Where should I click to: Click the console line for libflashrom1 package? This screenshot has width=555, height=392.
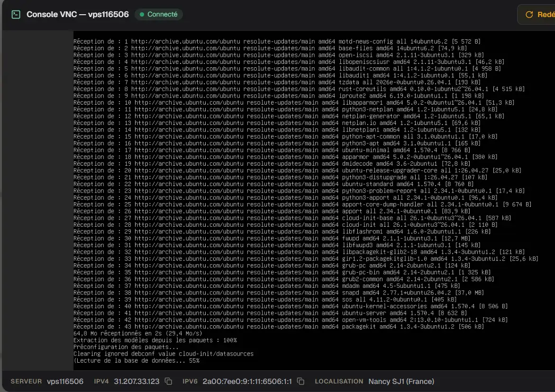pyautogui.click(x=282, y=232)
